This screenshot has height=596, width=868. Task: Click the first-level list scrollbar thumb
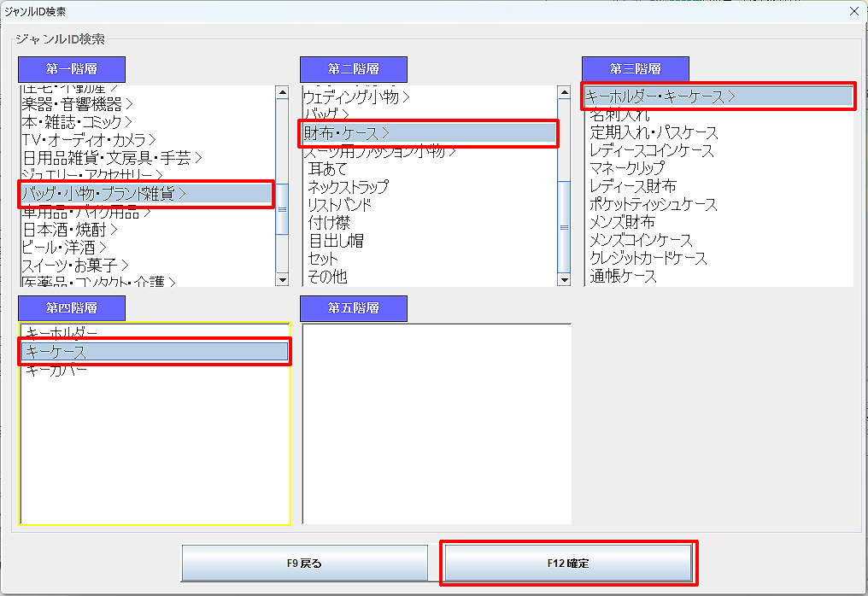tap(282, 209)
